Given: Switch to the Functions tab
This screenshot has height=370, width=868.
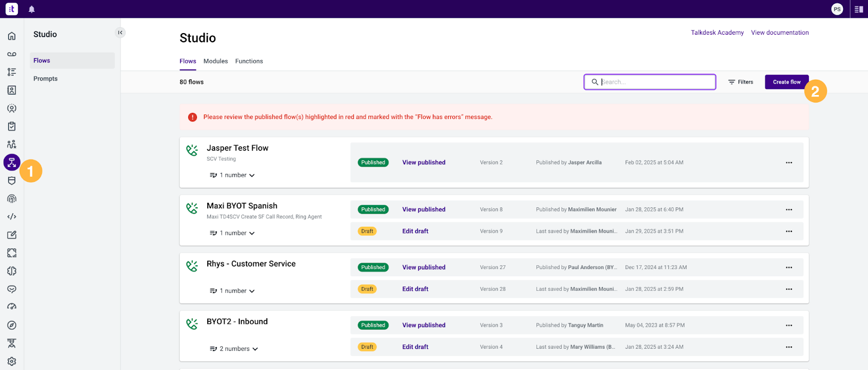Looking at the screenshot, I should 249,61.
